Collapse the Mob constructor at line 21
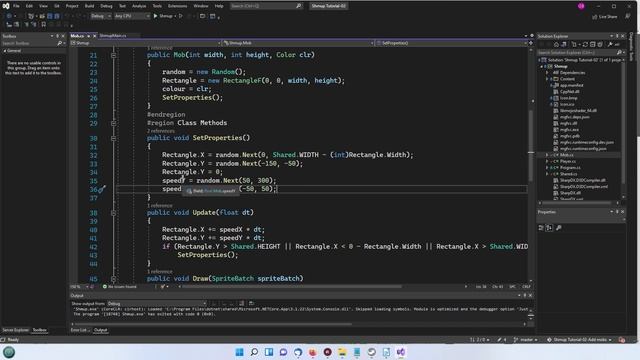640x360 pixels. click(113, 55)
